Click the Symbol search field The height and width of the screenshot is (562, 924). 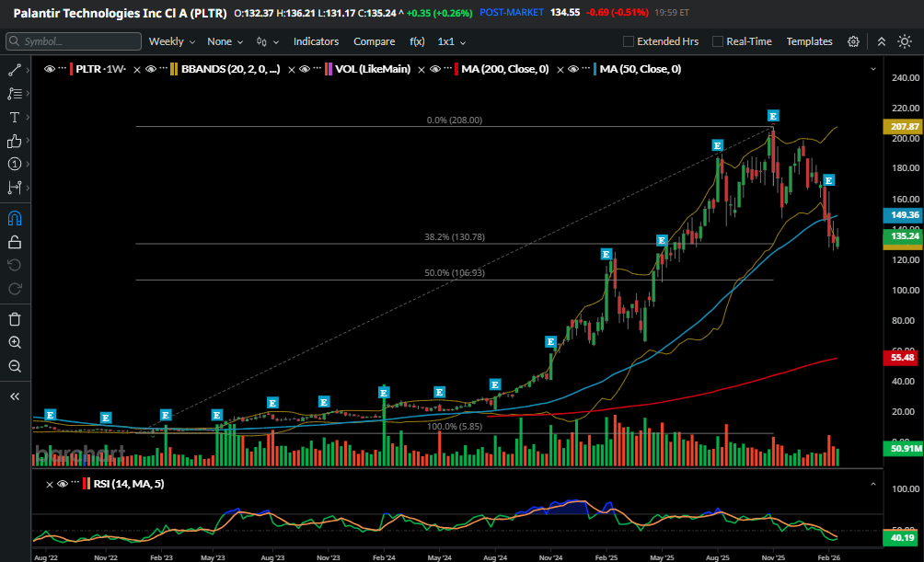(74, 41)
